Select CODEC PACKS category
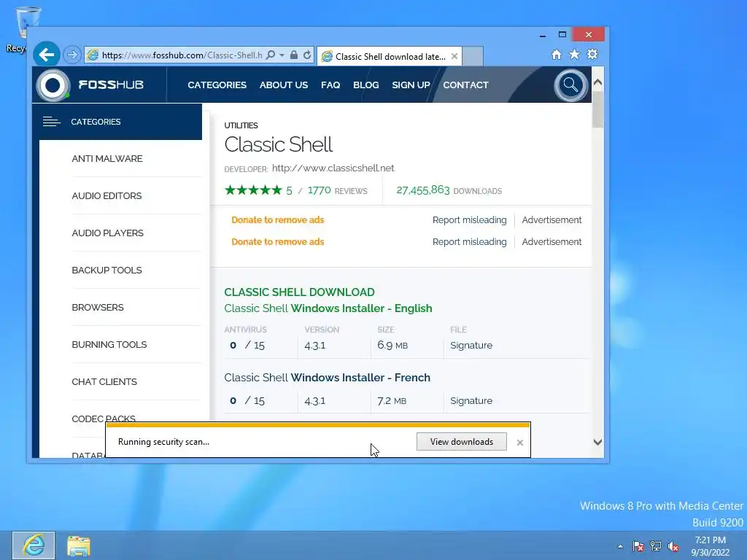 coord(104,418)
